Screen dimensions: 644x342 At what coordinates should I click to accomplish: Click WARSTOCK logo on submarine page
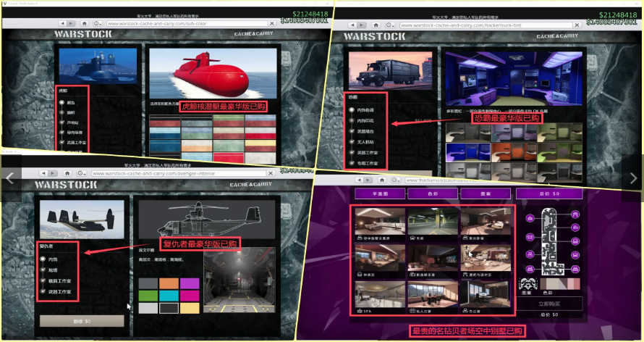83,34
